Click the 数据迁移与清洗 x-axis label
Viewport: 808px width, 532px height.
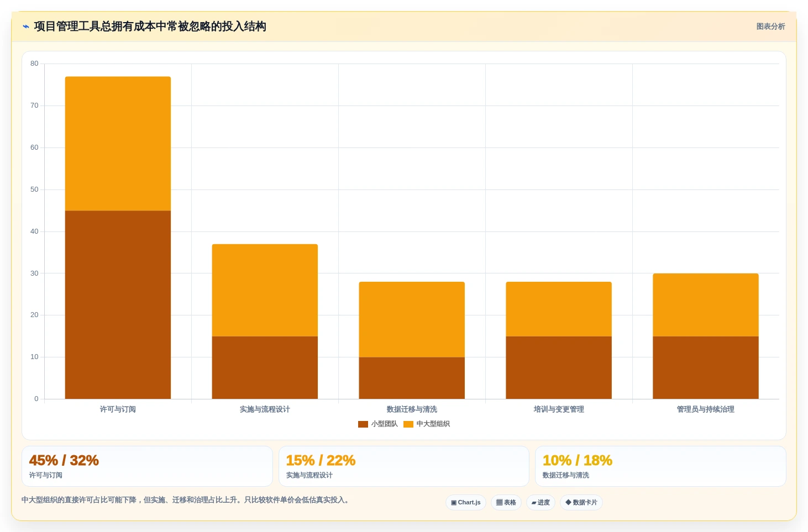pyautogui.click(x=412, y=409)
